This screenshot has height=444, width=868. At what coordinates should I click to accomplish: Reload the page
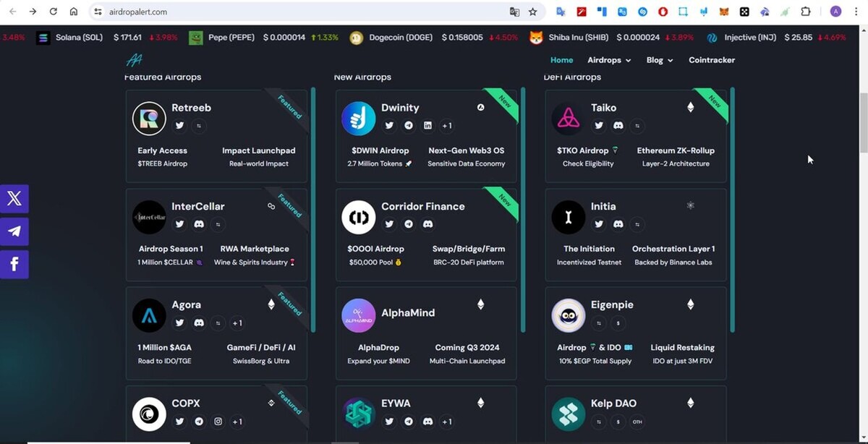coord(53,12)
